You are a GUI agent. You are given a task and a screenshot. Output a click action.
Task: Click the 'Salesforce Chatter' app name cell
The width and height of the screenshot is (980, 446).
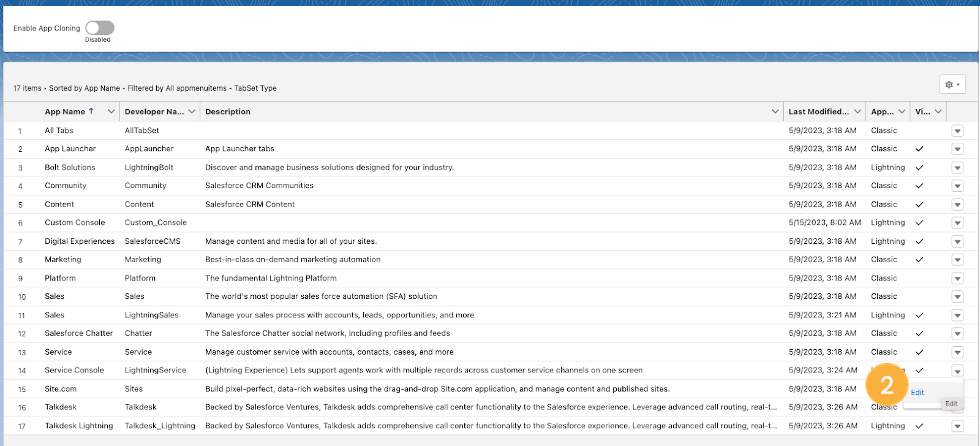79,333
